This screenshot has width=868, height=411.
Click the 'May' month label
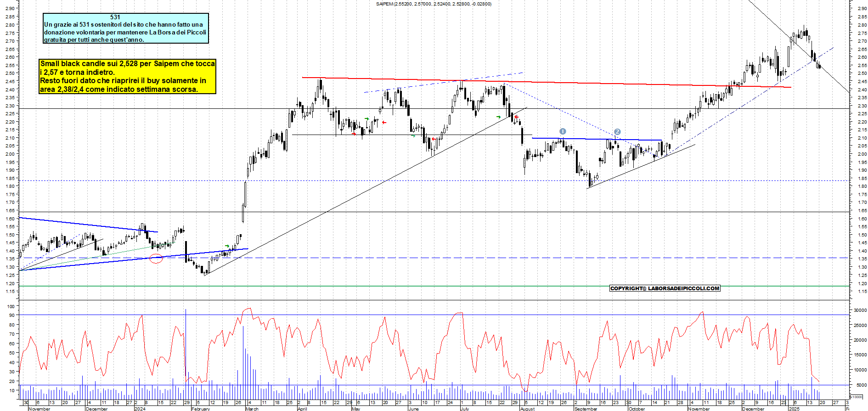tap(356, 409)
